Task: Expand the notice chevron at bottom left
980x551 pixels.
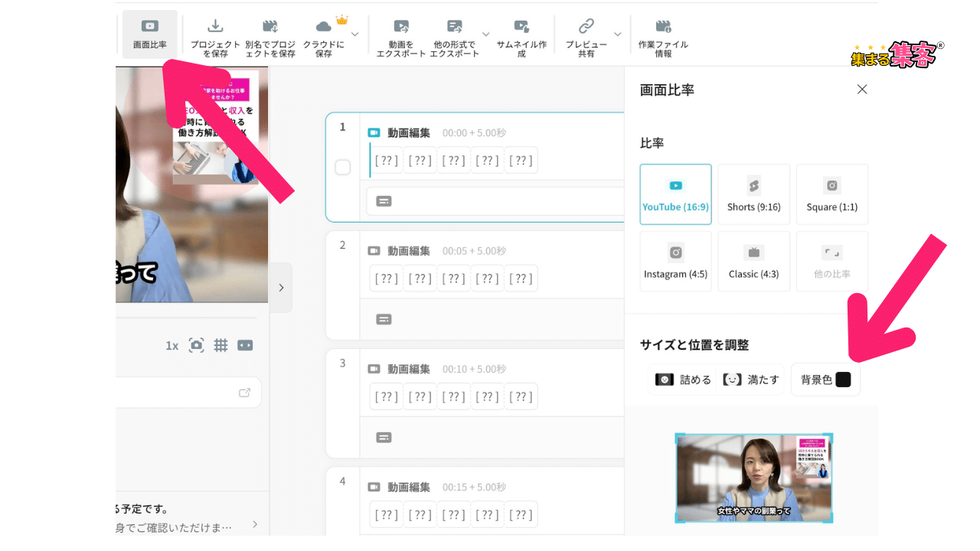Action: [x=255, y=525]
